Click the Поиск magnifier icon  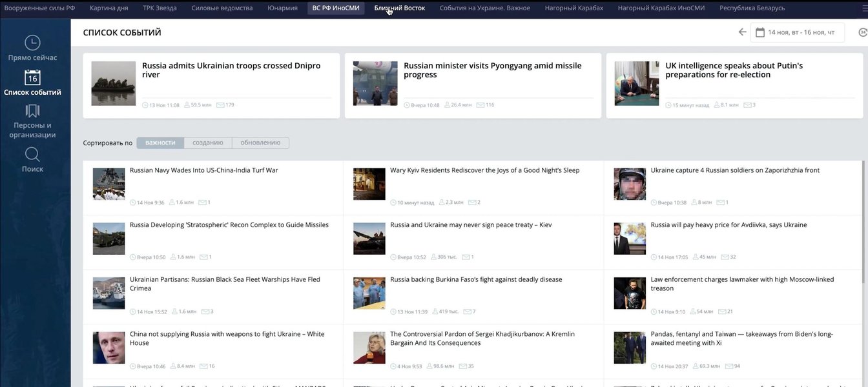click(32, 155)
